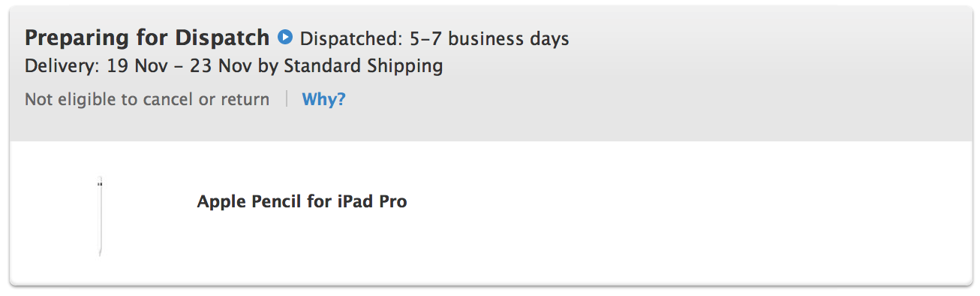Viewport: 980px width, 296px height.
Task: Click the word "Dispatch" in the status heading
Action: (x=222, y=38)
